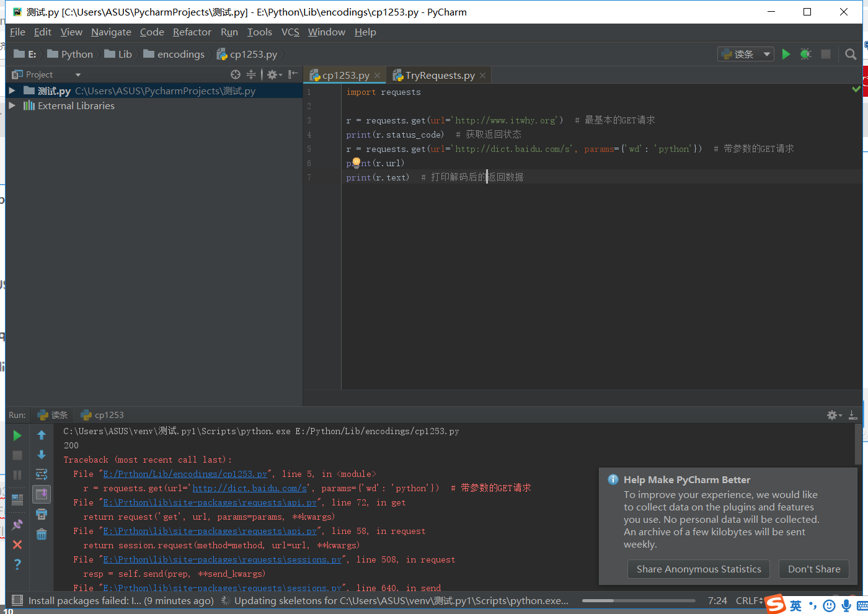The height and width of the screenshot is (614, 868).
Task: Run the program with the green toolbar Run button
Action: 786,55
